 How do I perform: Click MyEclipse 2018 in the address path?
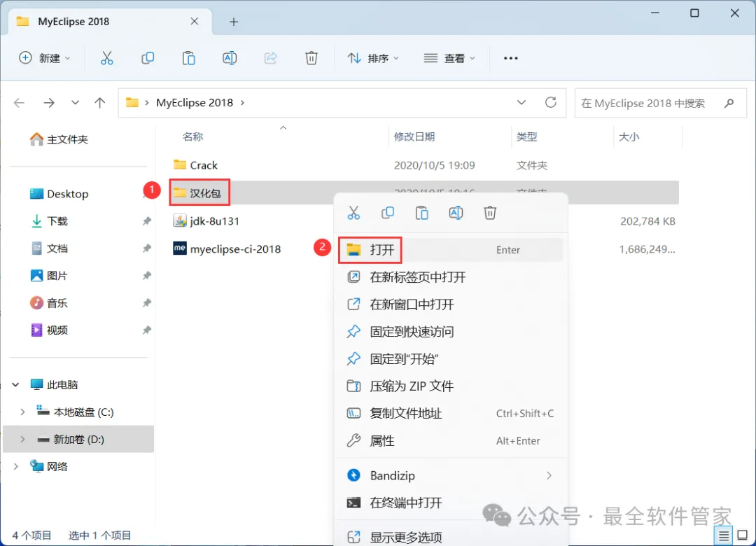(195, 103)
